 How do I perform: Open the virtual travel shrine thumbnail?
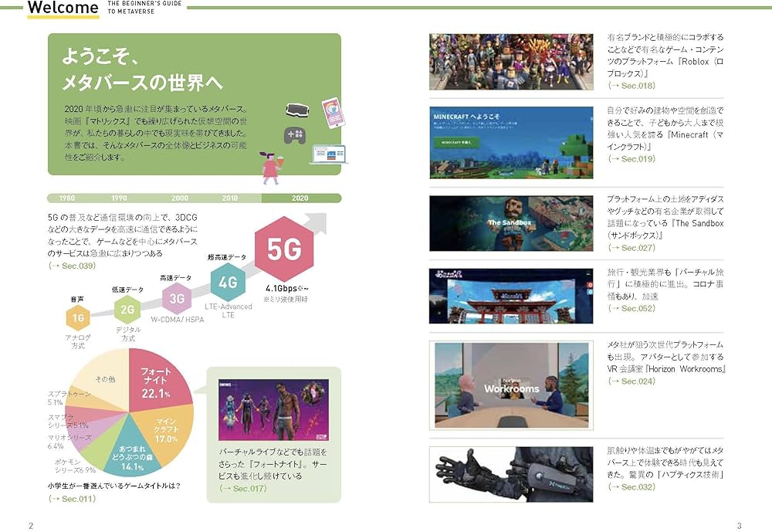tap(511, 296)
